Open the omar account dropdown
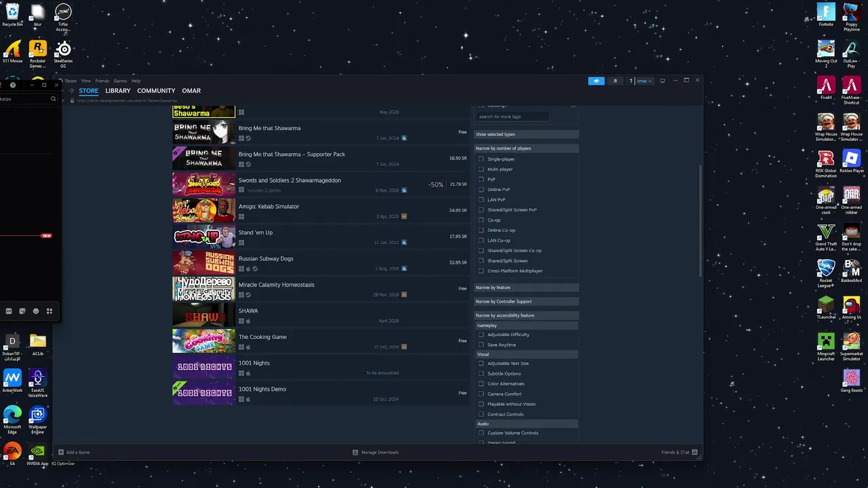The height and width of the screenshot is (488, 868). click(x=644, y=81)
